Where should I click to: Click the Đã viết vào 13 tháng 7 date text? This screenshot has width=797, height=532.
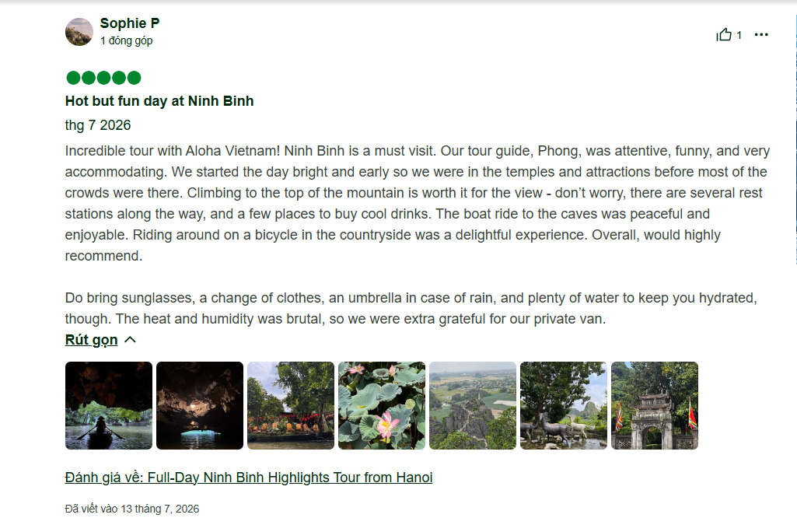[131, 509]
